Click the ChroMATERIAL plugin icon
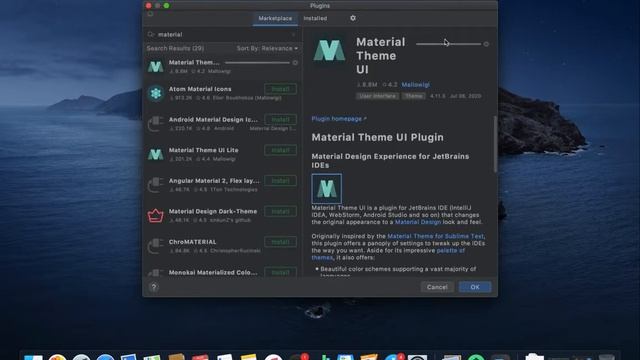The height and width of the screenshot is (360, 640). pos(156,246)
